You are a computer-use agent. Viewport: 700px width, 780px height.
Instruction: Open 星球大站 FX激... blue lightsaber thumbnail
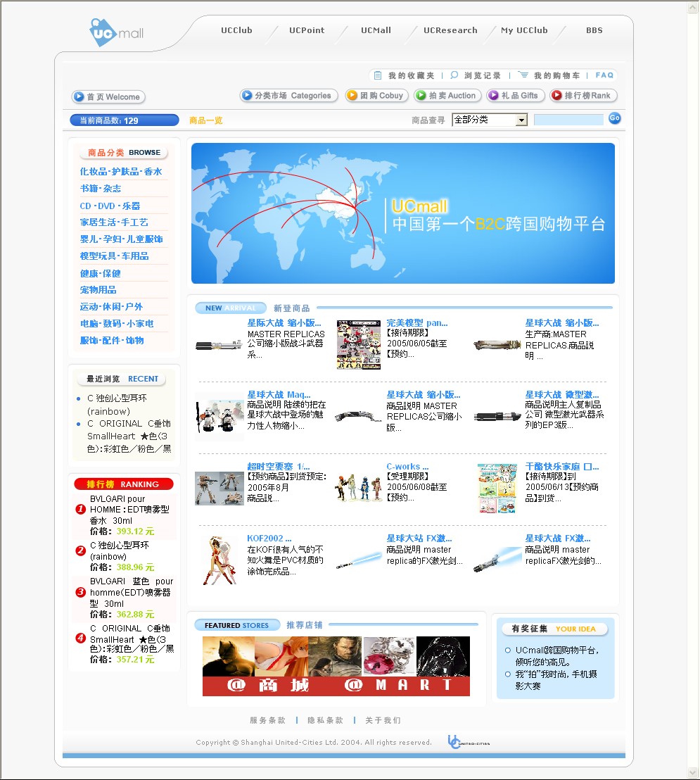pyautogui.click(x=359, y=559)
